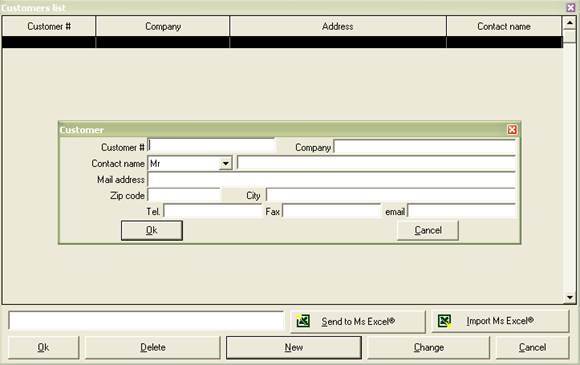Viewport: 580px width, 365px height.
Task: Select the Zip code field
Action: pyautogui.click(x=184, y=195)
